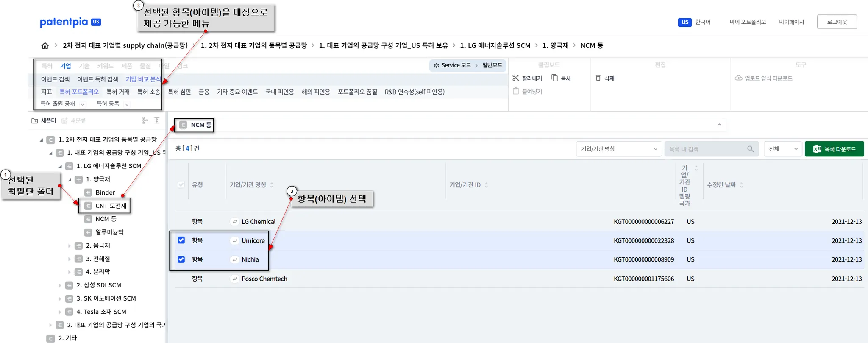Click the 목록 내 검색 input field

[x=711, y=149]
